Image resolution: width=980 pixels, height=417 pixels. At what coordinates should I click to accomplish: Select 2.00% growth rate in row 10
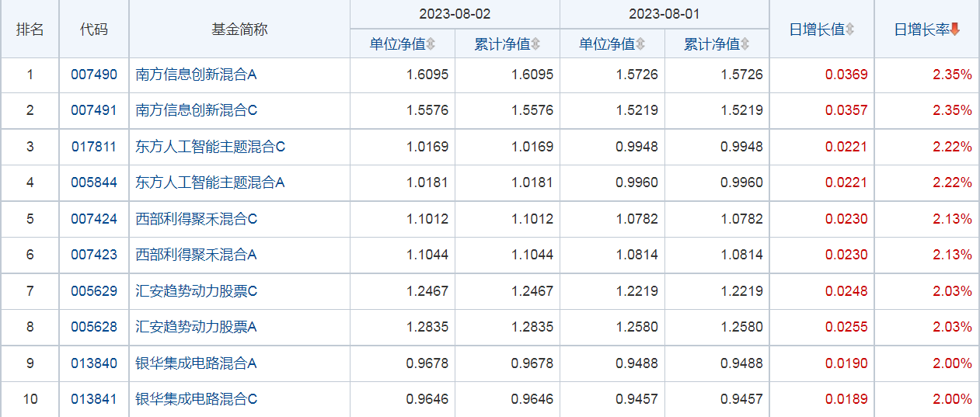click(x=953, y=399)
